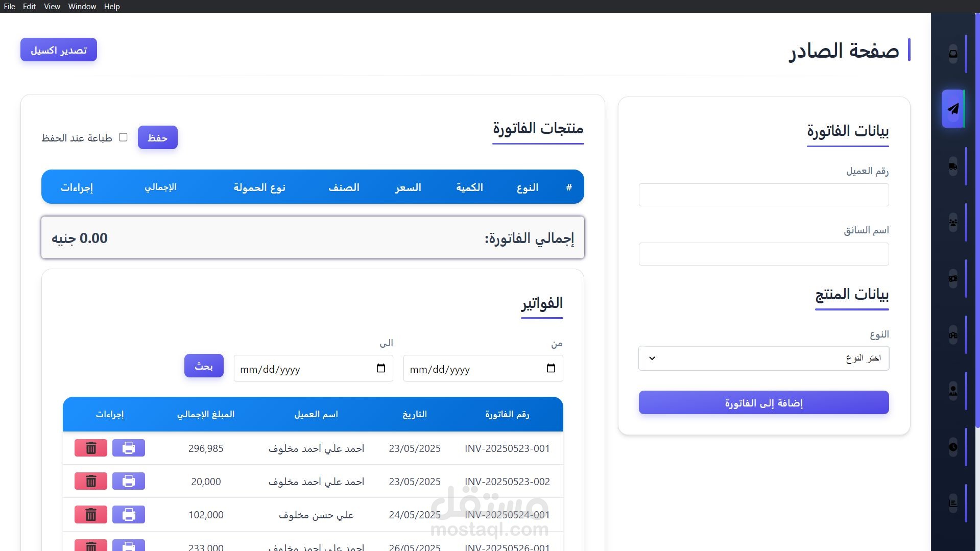Enable طباعة عند الحفظ checkbox

pyautogui.click(x=123, y=137)
